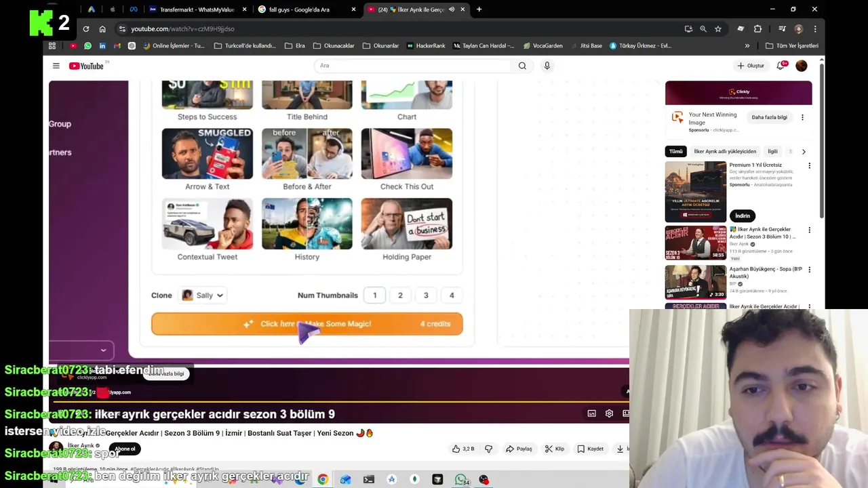This screenshot has width=868, height=488.
Task: Start voice search with microphone icon
Action: pos(547,66)
